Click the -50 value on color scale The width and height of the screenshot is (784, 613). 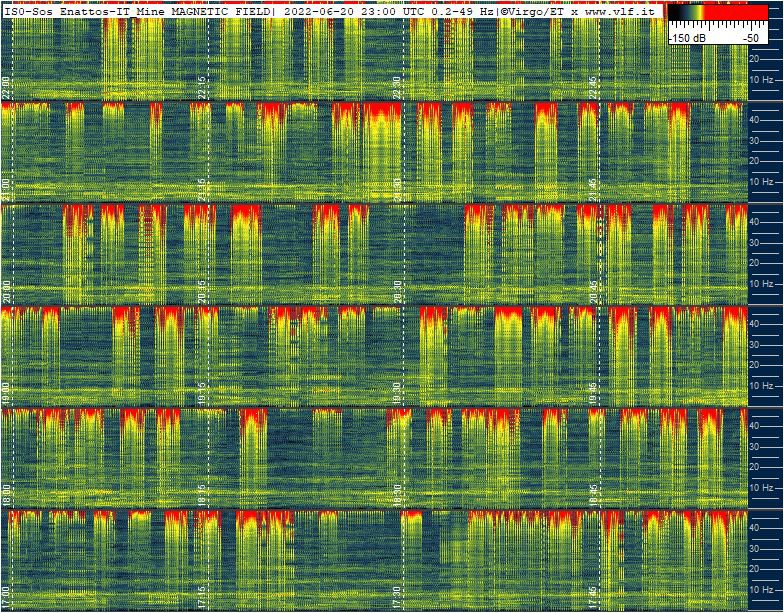coord(750,37)
